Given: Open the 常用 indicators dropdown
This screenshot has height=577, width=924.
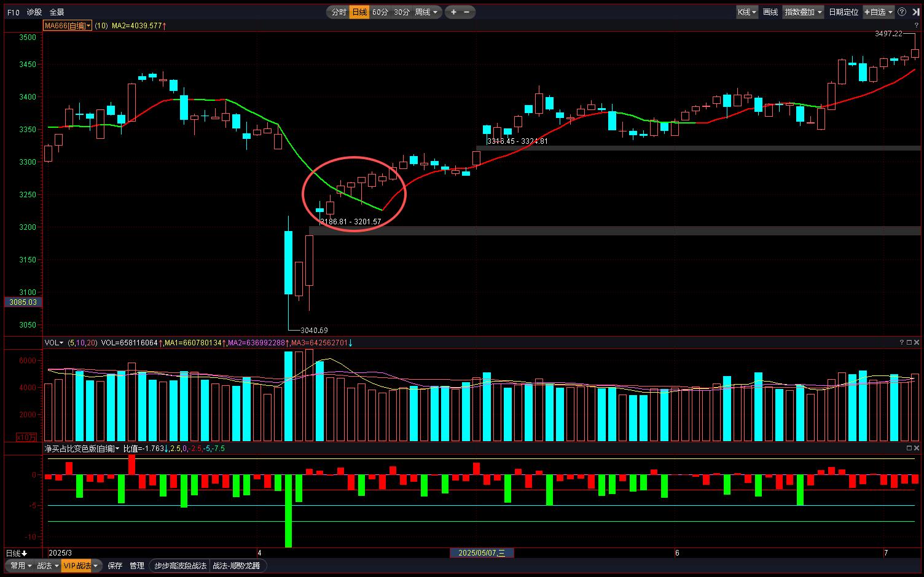Looking at the screenshot, I should (21, 565).
